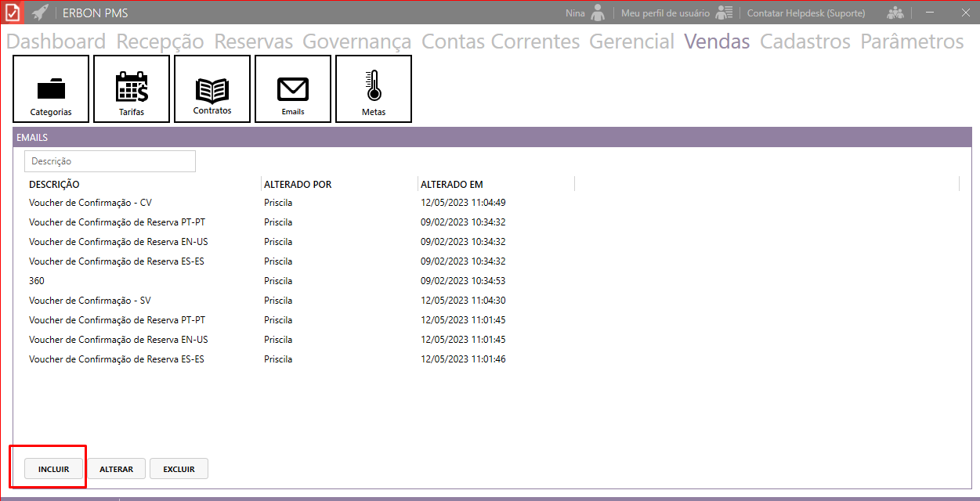This screenshot has height=501, width=980.
Task: Open the Governança menu
Action: coord(356,41)
